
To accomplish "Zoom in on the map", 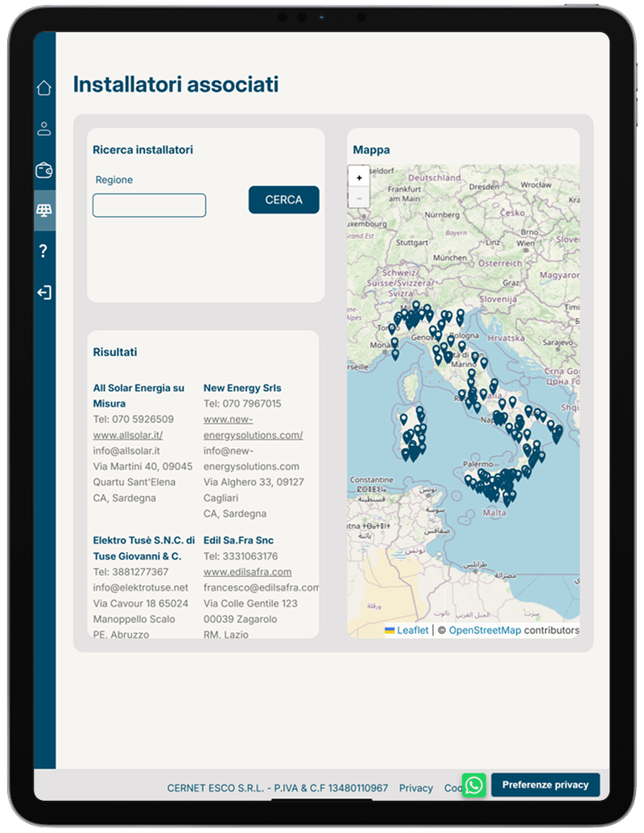I will click(x=359, y=177).
